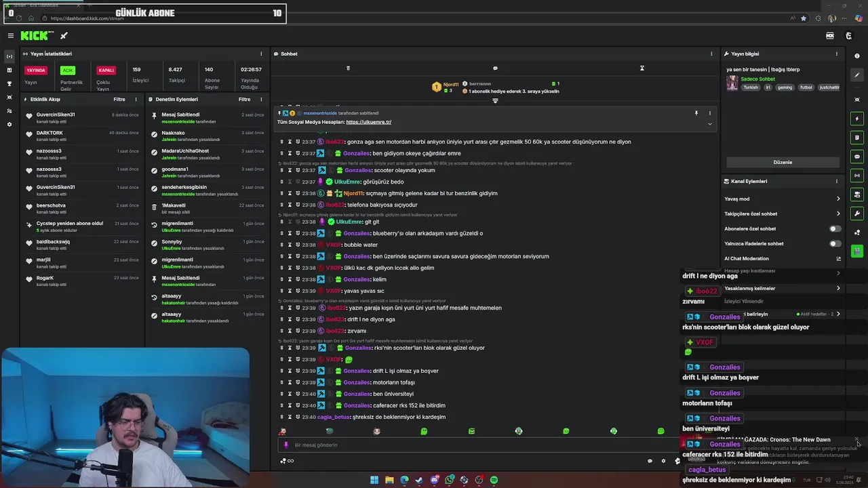Open pinned message three-dot menu
The image size is (868, 488).
tap(710, 113)
